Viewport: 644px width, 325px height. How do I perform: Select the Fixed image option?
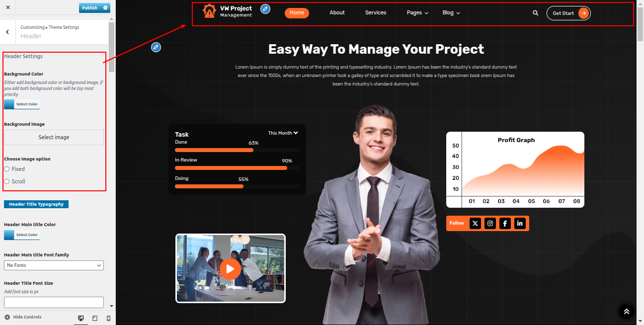(7, 169)
